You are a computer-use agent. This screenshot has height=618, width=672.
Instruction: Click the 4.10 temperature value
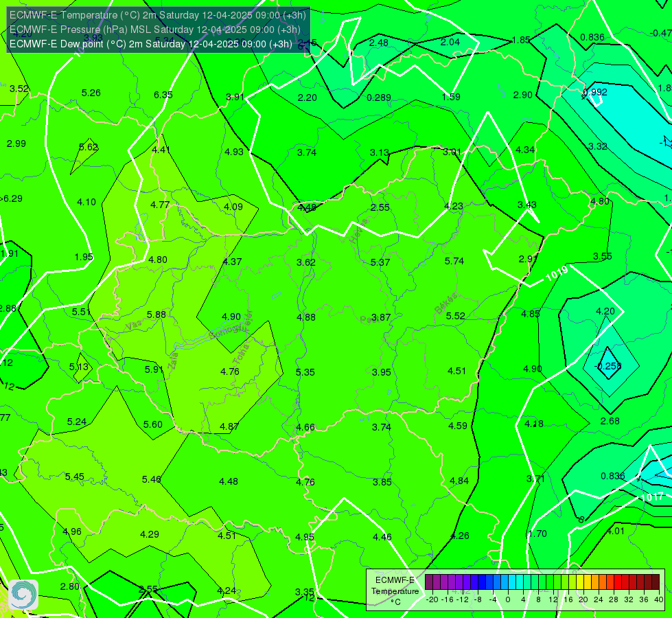click(x=86, y=202)
